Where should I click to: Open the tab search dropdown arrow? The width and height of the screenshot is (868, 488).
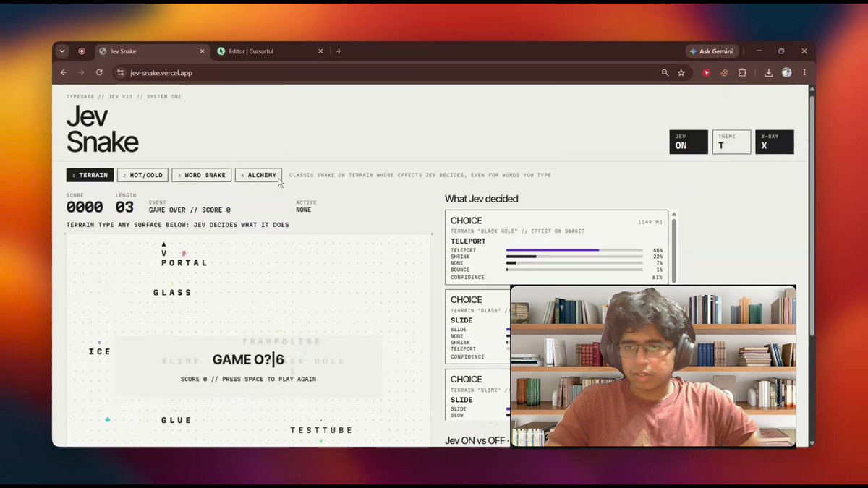[62, 51]
